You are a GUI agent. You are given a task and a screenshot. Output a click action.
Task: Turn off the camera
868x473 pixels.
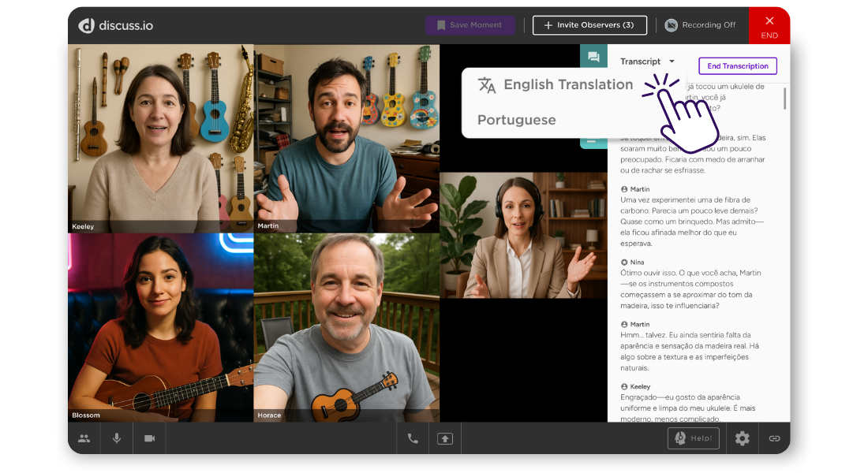coord(149,438)
